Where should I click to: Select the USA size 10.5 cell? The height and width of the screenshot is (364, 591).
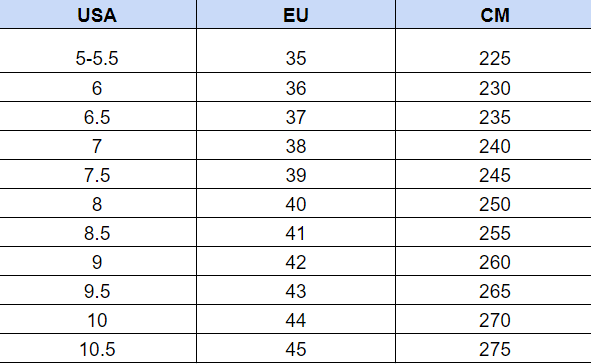[97, 348]
